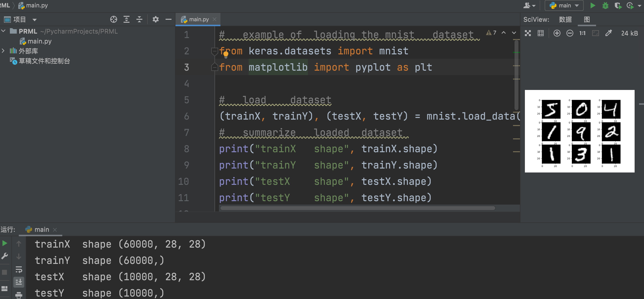The width and height of the screenshot is (644, 299).
Task: Profile main using the profiler icon
Action: click(630, 5)
